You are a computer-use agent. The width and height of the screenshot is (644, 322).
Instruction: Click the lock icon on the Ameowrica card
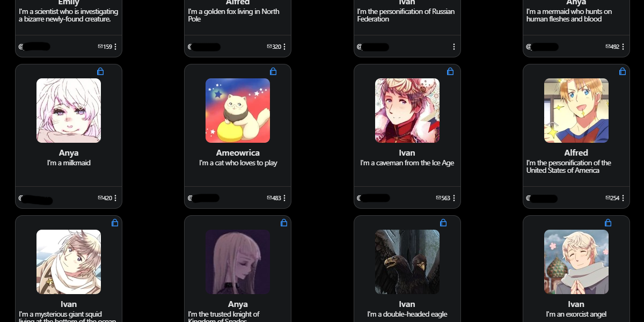[273, 71]
